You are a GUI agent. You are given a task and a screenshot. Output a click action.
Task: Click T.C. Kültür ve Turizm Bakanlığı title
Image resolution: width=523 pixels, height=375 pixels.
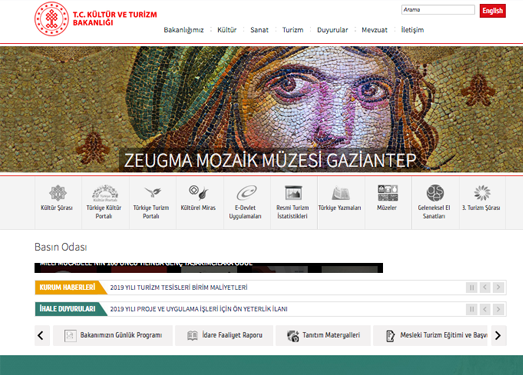[115, 19]
